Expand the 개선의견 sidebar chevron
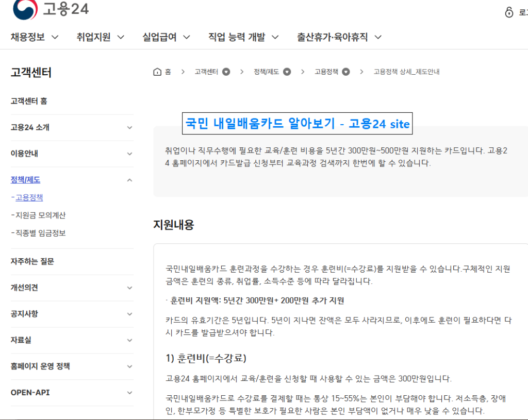 coord(129,288)
